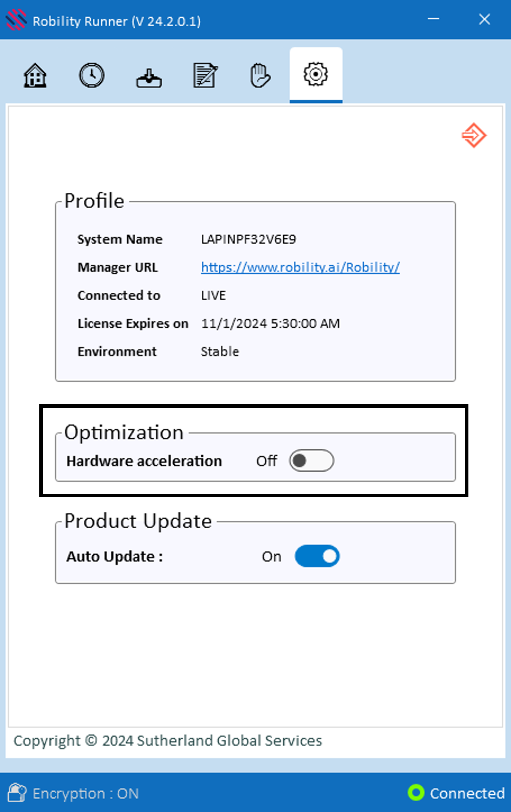The width and height of the screenshot is (511, 812).
Task: Click the LIVE connection value
Action: click(213, 296)
